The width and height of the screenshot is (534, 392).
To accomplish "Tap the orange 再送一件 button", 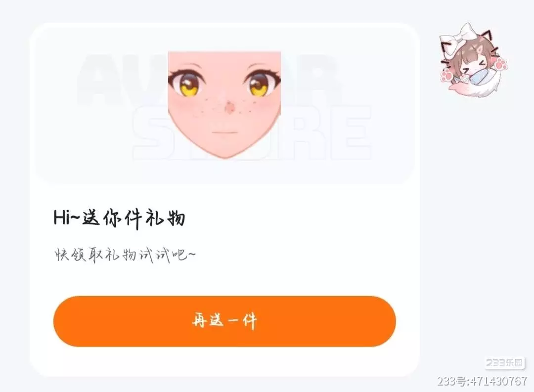I will tap(224, 321).
